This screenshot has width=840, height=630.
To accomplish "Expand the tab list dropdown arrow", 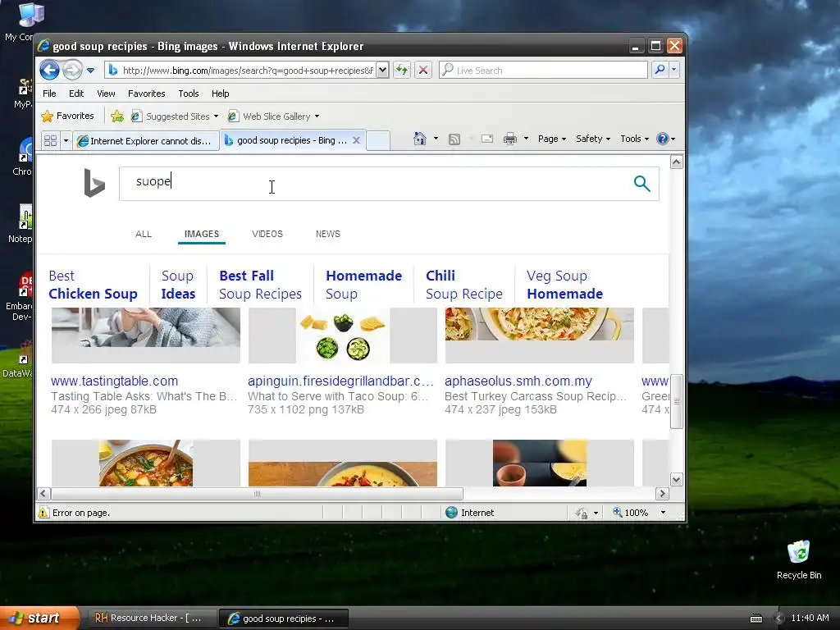I will (x=66, y=141).
